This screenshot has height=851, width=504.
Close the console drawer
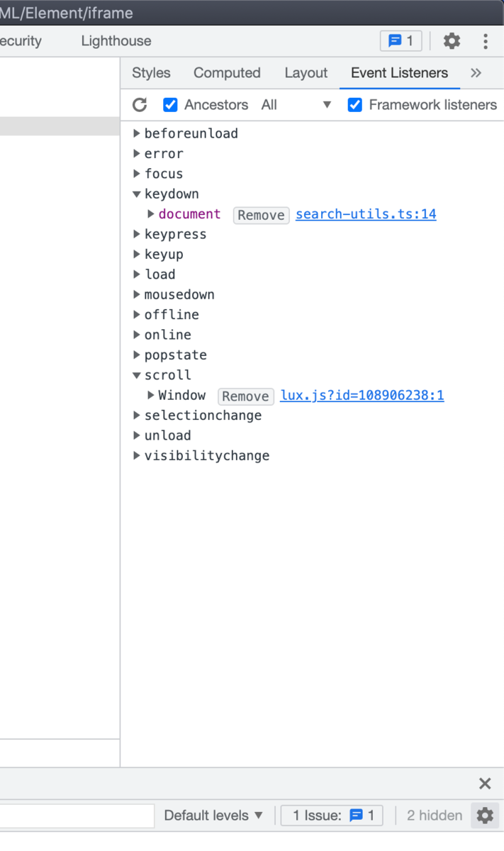coord(485,784)
